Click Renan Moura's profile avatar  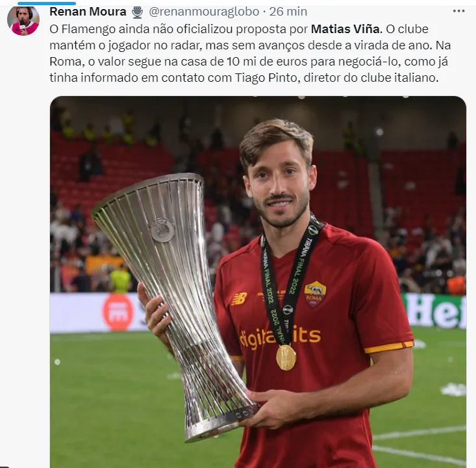pos(23,20)
